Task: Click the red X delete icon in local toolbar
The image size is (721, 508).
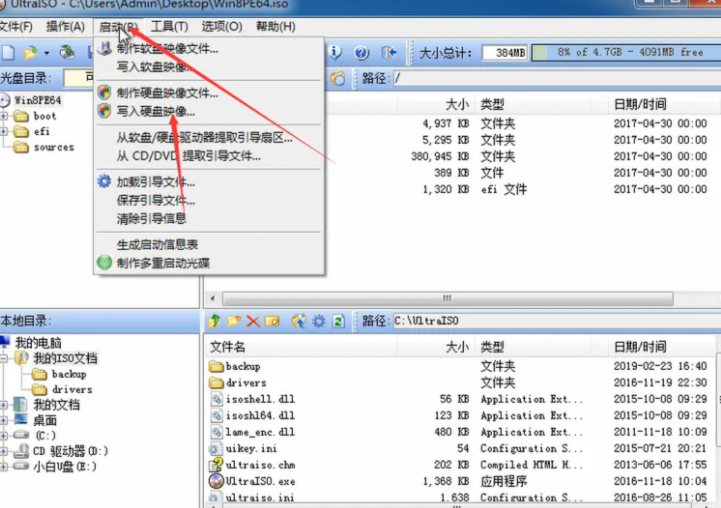Action: (253, 321)
